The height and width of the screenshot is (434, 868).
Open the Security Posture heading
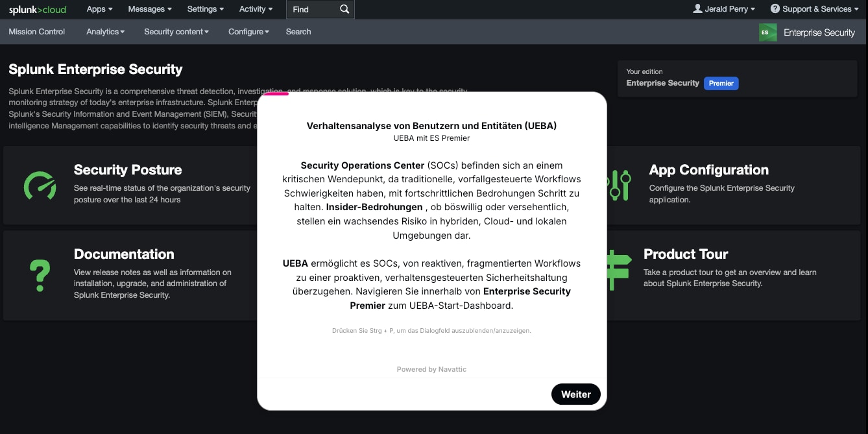(128, 170)
